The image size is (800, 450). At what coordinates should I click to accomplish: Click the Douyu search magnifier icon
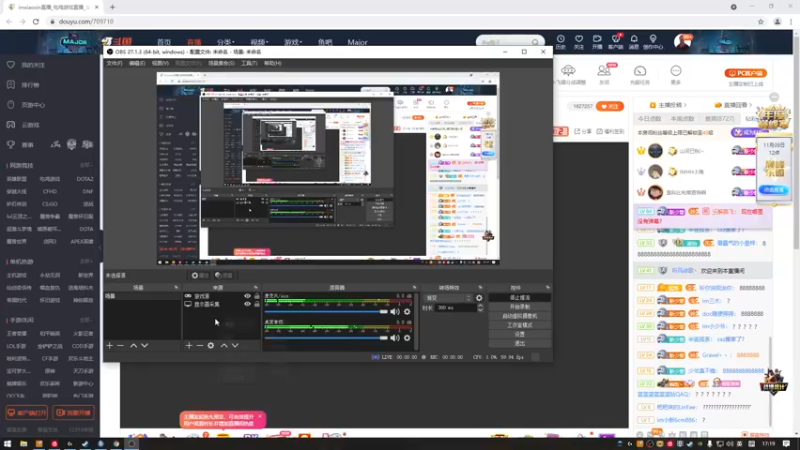(x=535, y=42)
